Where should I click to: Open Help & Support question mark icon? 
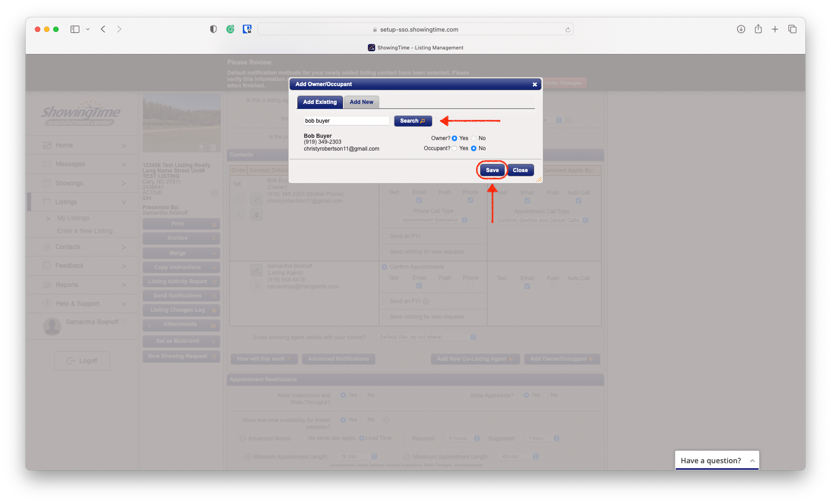click(x=47, y=303)
